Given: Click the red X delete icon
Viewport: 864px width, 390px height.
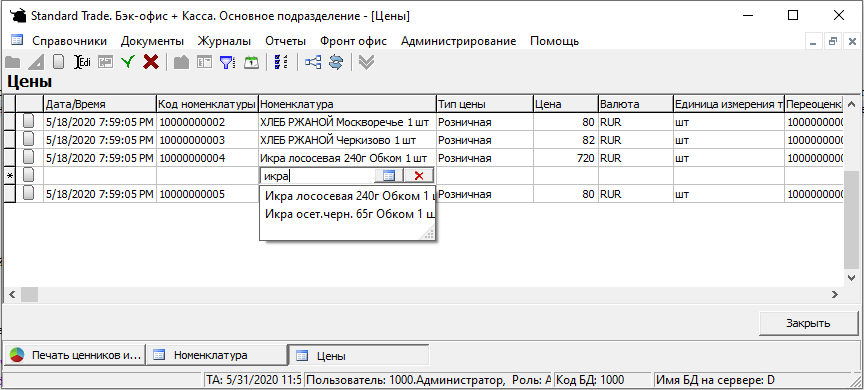Looking at the screenshot, I should 150,62.
